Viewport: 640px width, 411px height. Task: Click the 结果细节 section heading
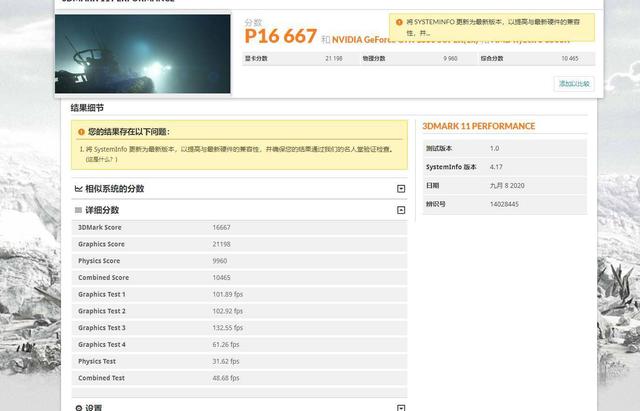87,108
